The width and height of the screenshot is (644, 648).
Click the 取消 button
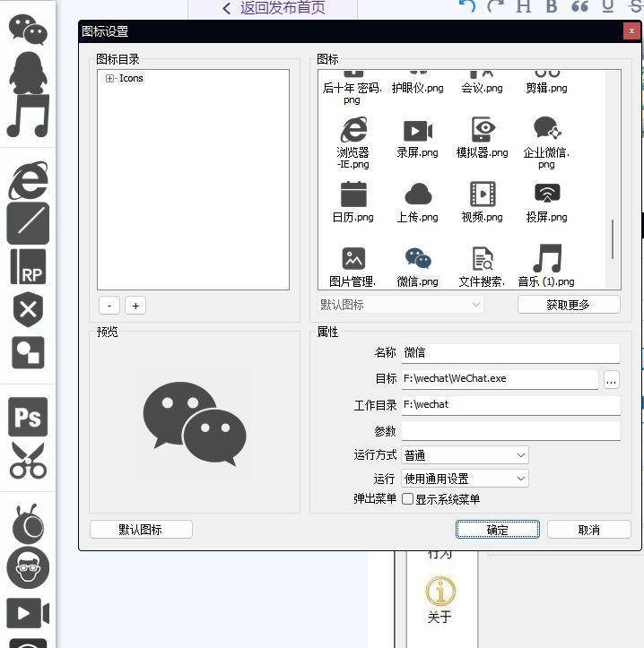[589, 530]
